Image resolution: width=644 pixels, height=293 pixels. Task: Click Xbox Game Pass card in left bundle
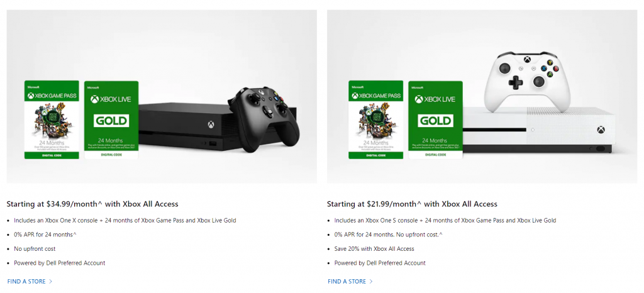52,119
